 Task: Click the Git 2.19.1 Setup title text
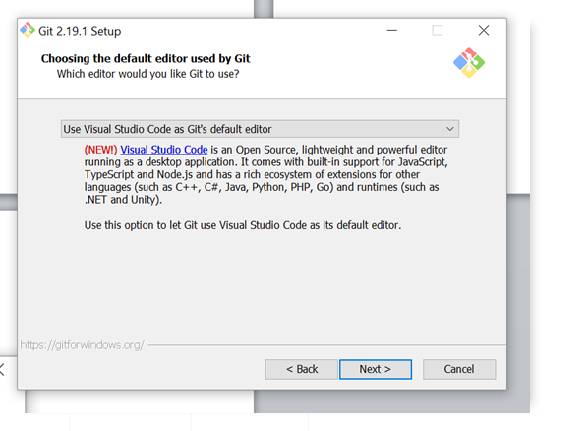[x=80, y=31]
